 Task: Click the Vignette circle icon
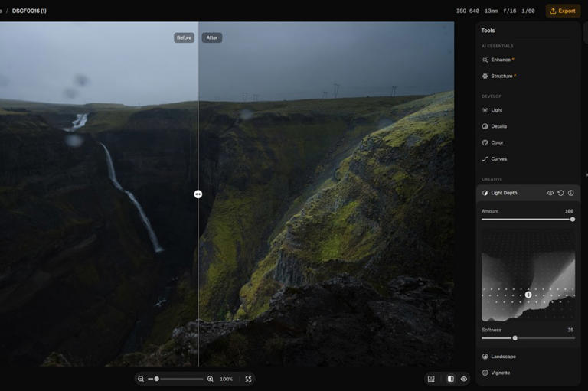click(485, 373)
